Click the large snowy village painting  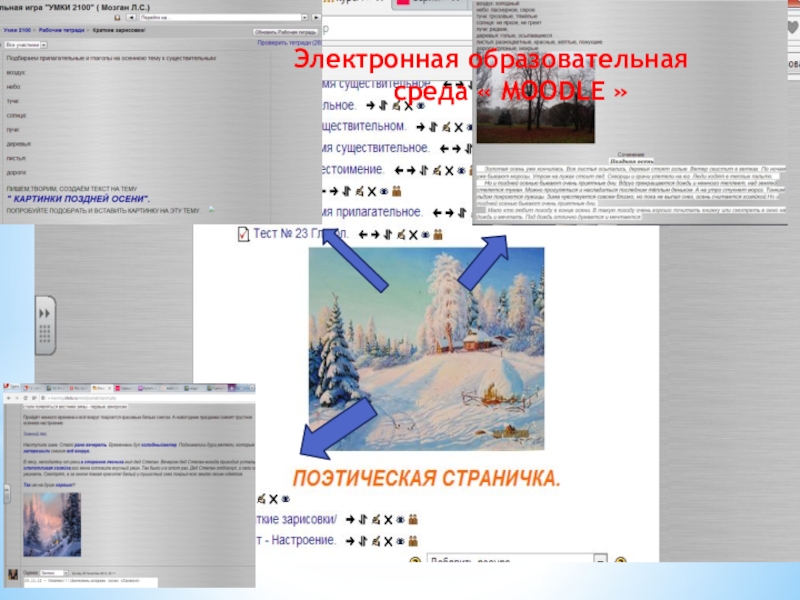pyautogui.click(x=427, y=349)
